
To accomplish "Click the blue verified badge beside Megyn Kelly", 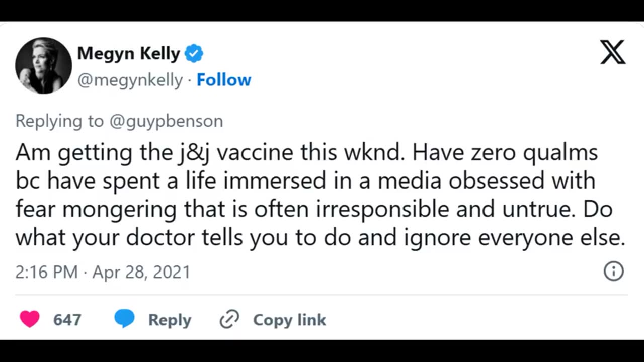I will pyautogui.click(x=194, y=53).
